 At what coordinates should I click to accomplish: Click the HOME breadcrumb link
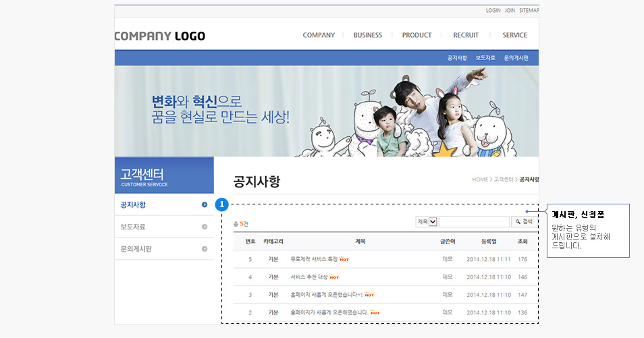(480, 179)
